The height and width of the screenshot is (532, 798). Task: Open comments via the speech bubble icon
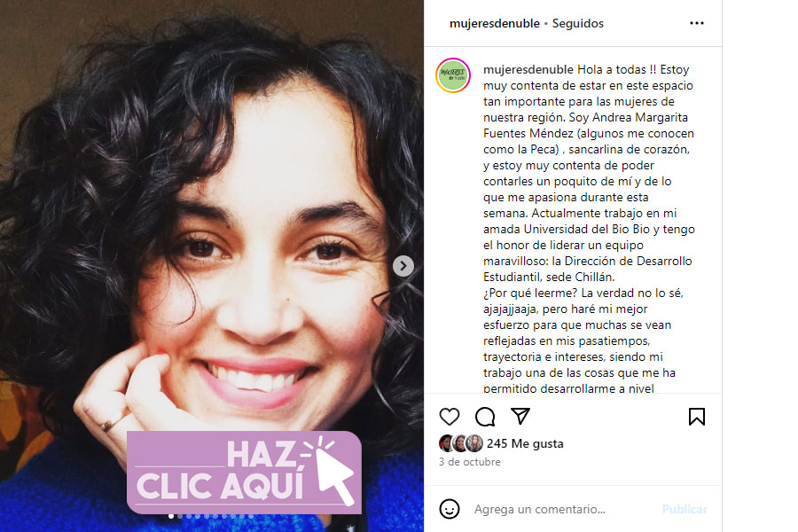coord(485,417)
